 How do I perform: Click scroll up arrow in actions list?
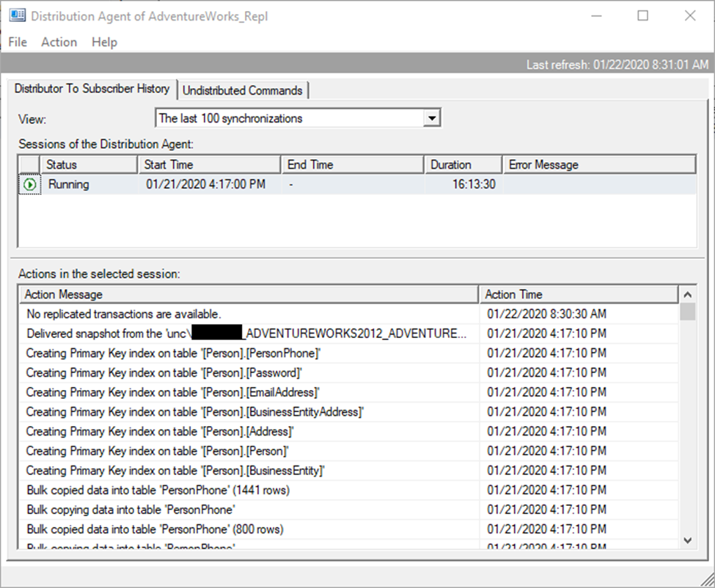[688, 295]
